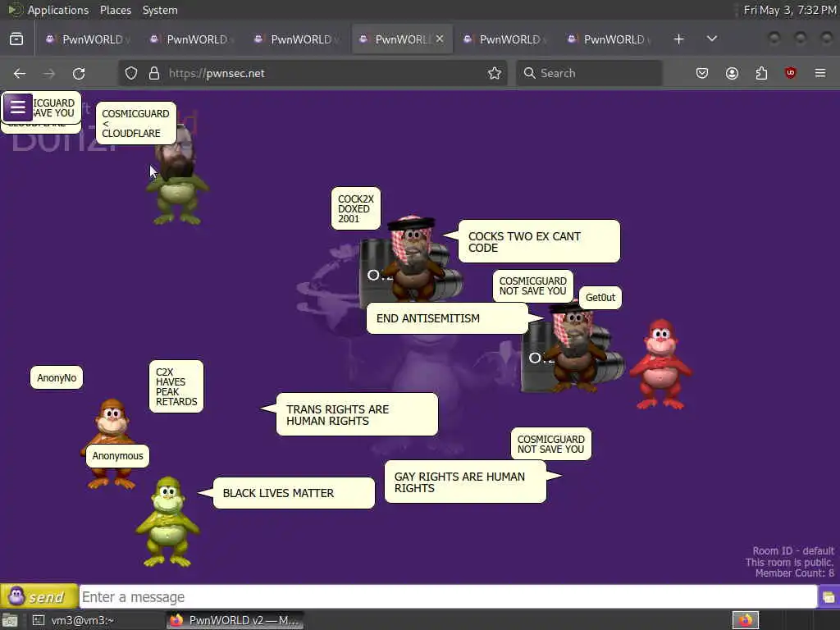The height and width of the screenshot is (630, 840).
Task: Click the show desktop icon in taskbar
Action: point(10,620)
